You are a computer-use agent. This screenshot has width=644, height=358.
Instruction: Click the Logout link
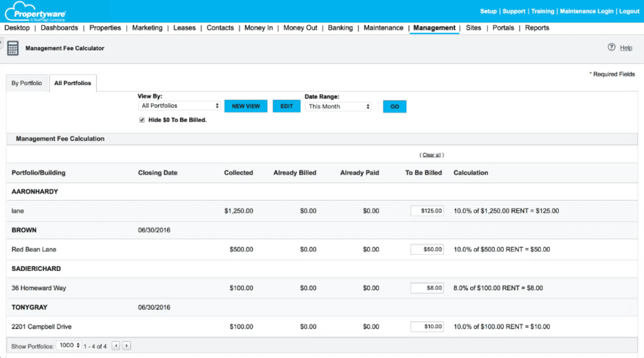click(629, 11)
